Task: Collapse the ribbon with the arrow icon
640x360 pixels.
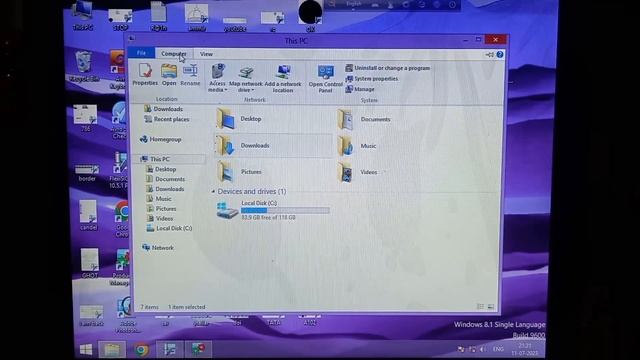Action: pos(489,55)
